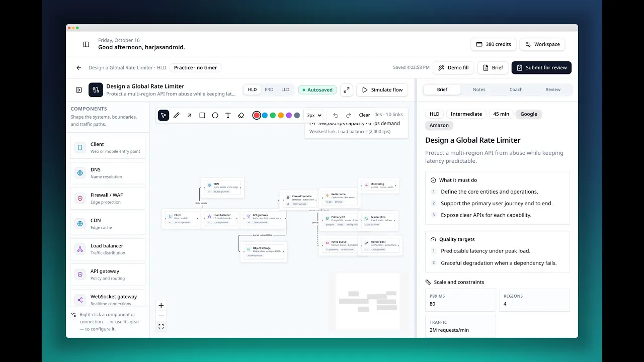The image size is (644, 362).
Task: Select the green color swatch
Action: [x=273, y=115]
